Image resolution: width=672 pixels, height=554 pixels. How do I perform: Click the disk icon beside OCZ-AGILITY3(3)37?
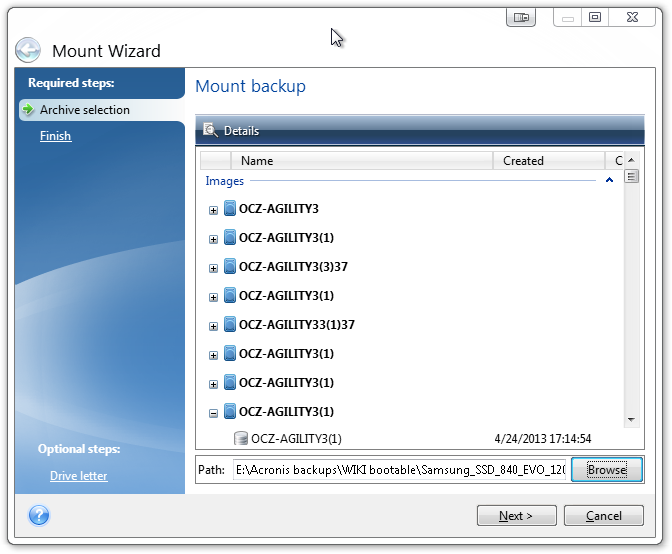click(x=230, y=266)
